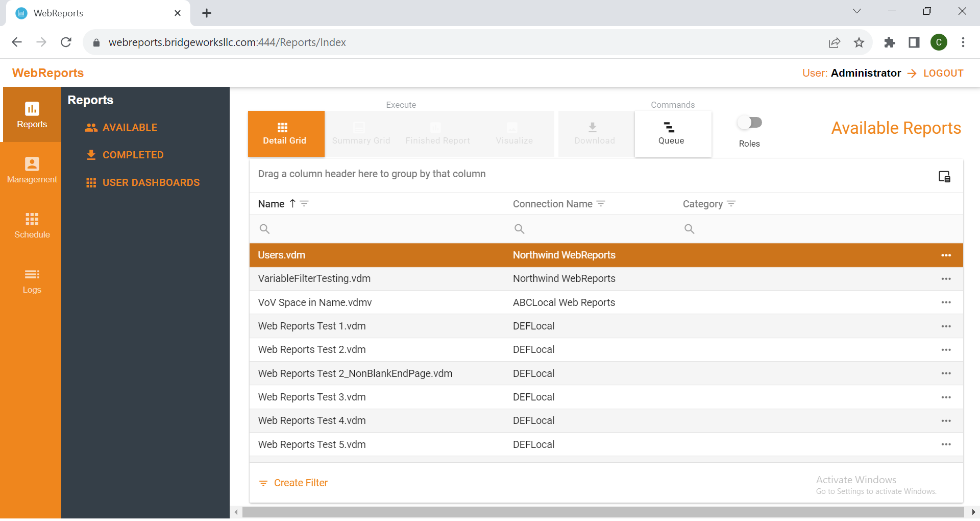
Task: Open options for Web Reports Test 1.vdm
Action: [946, 326]
